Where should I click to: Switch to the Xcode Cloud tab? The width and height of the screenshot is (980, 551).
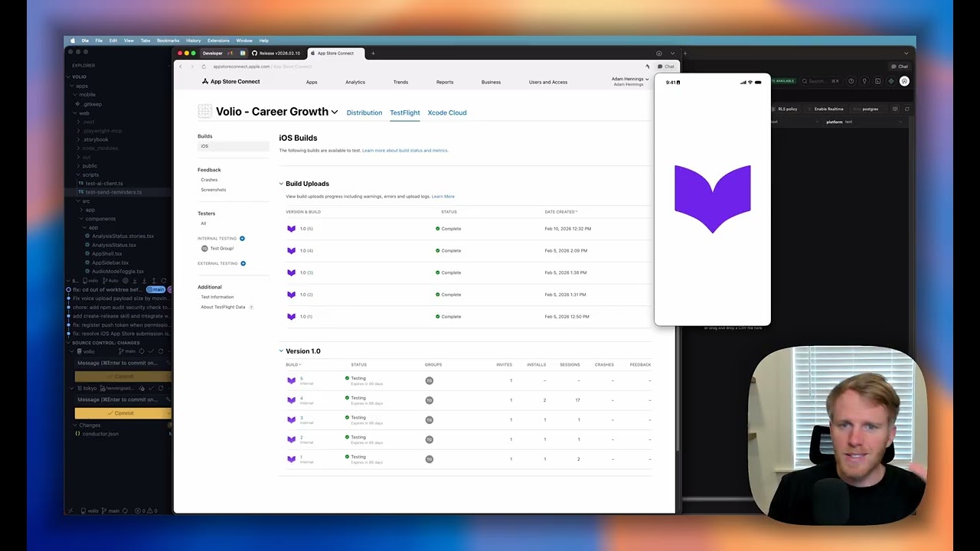pyautogui.click(x=447, y=112)
